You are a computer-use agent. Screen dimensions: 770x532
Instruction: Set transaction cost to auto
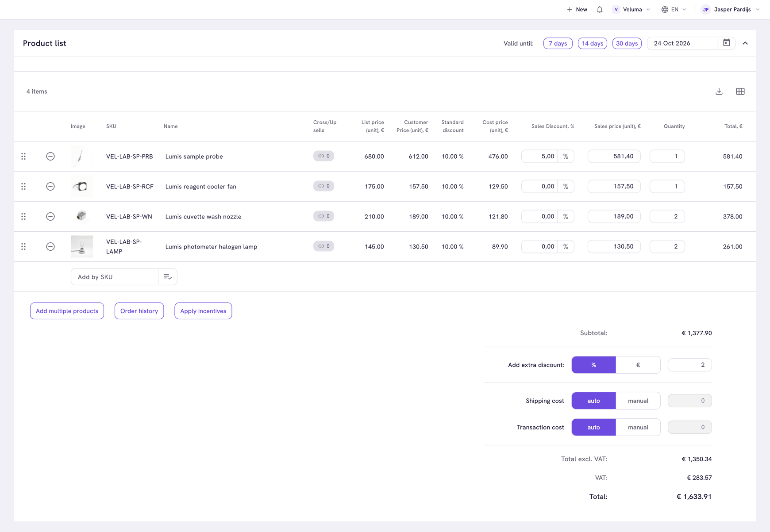(593, 427)
